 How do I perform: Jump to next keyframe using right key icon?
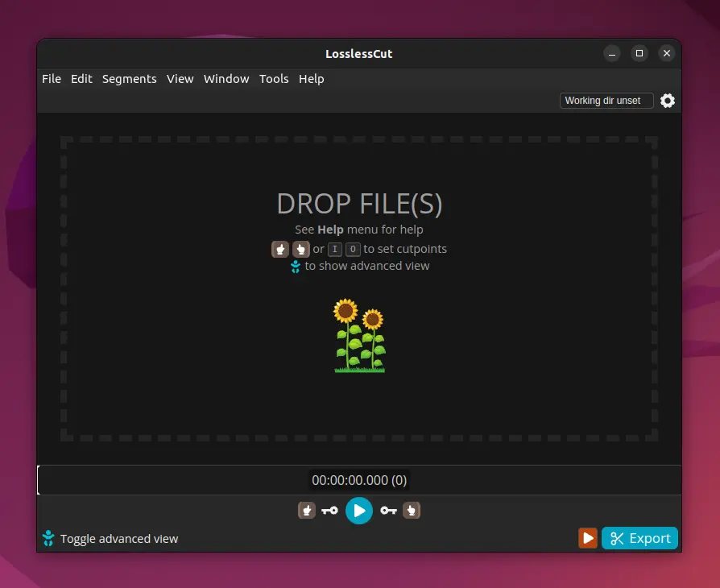coord(389,510)
